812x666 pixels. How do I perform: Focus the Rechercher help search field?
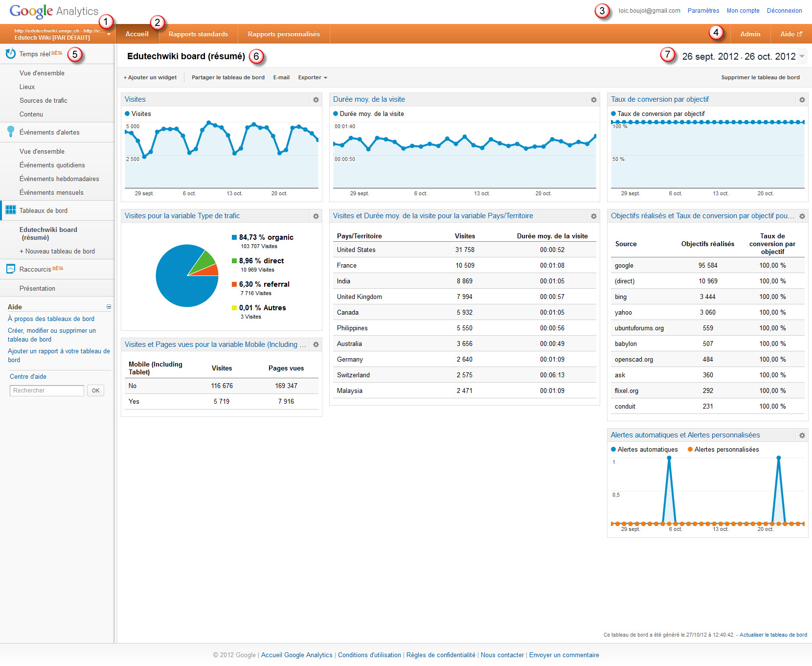[47, 390]
